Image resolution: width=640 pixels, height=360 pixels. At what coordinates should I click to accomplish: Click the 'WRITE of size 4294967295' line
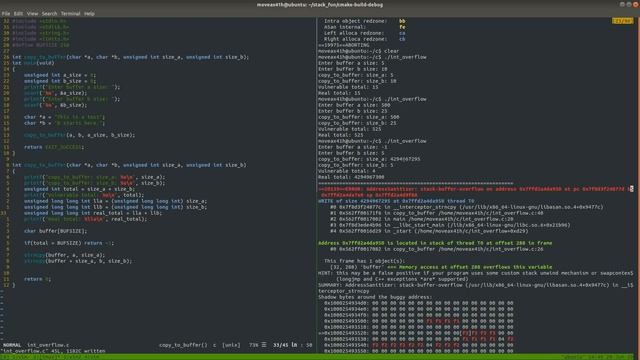[396, 201]
